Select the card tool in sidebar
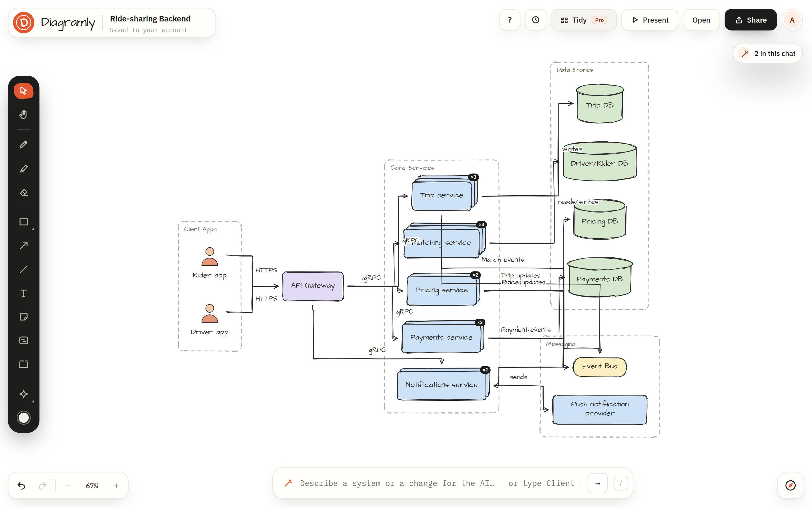Screen dimensions: 812x508 click(23, 341)
